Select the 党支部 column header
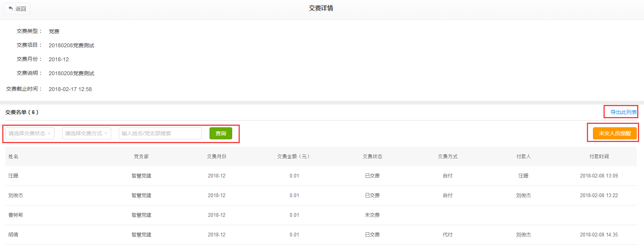The height and width of the screenshot is (247, 644). [x=141, y=156]
